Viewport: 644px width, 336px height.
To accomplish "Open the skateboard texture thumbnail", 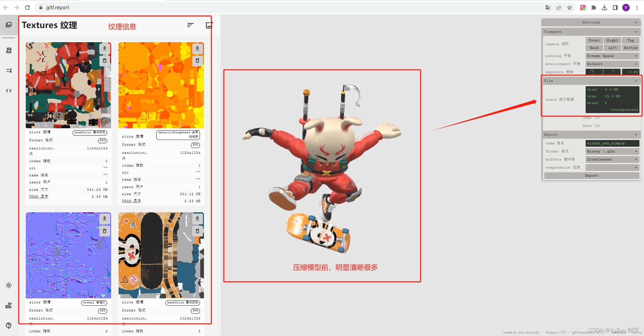I will [x=161, y=255].
